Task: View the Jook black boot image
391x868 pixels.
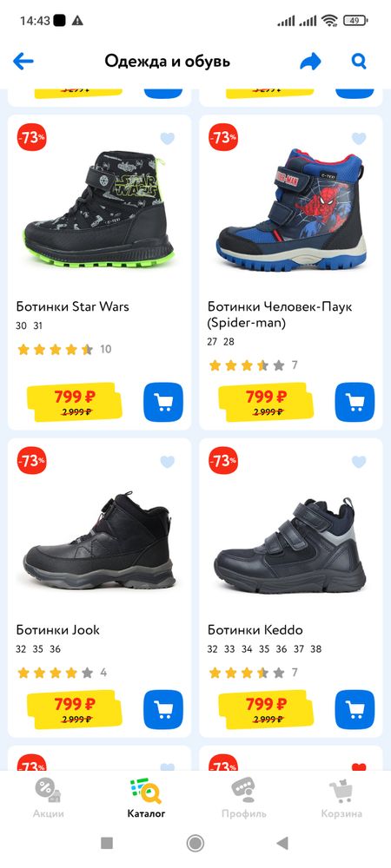Action: pos(99,540)
